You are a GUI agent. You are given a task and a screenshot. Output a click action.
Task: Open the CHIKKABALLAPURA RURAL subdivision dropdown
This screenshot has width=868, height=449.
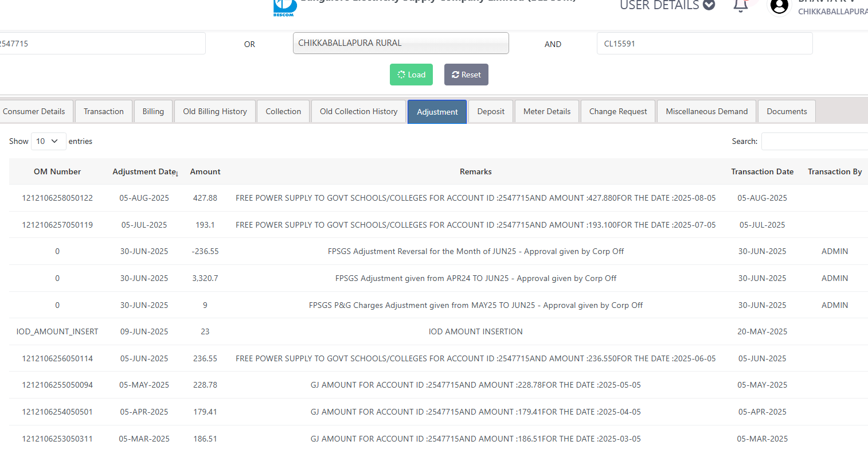pyautogui.click(x=401, y=43)
